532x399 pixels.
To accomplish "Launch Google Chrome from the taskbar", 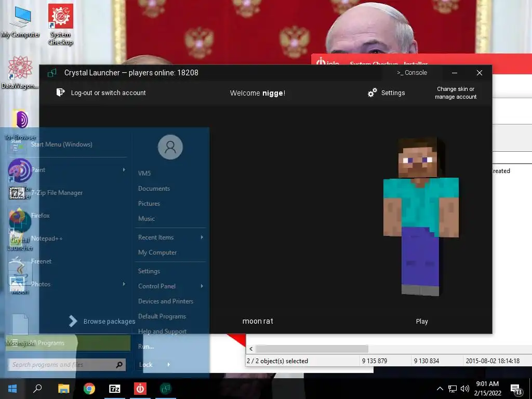I will tap(89, 389).
